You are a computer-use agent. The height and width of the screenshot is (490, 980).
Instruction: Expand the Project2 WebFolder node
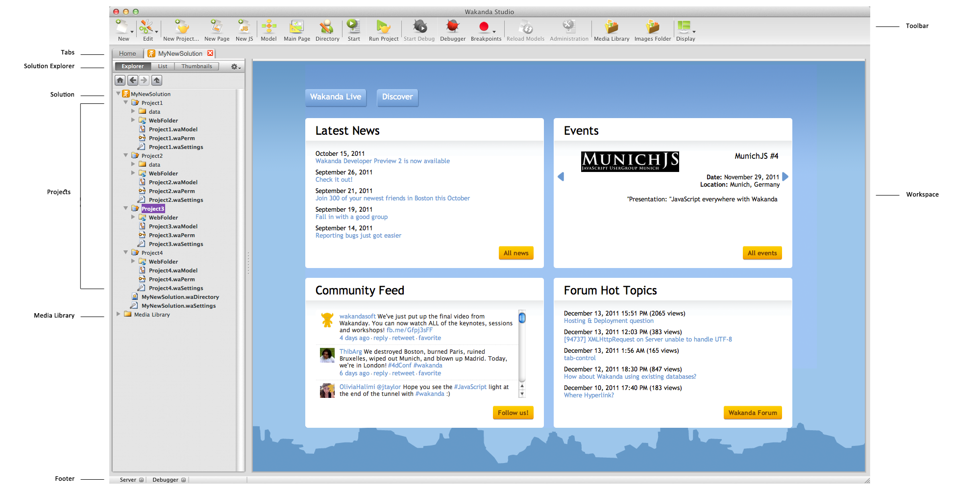[x=133, y=173]
